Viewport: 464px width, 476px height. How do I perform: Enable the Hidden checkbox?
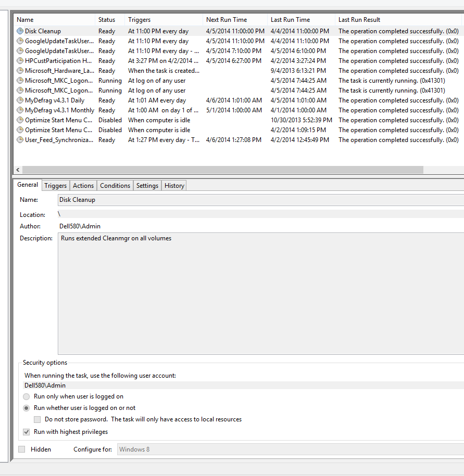point(22,449)
